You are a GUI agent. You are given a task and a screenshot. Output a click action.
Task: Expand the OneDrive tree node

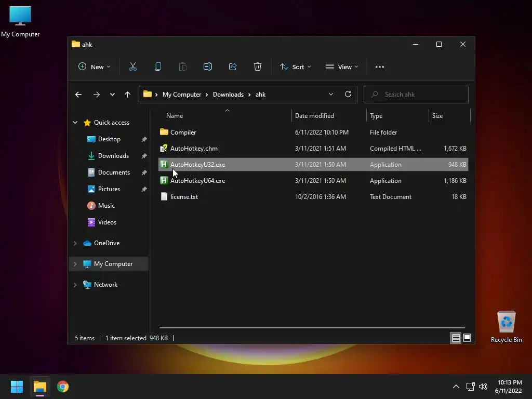[75, 243]
